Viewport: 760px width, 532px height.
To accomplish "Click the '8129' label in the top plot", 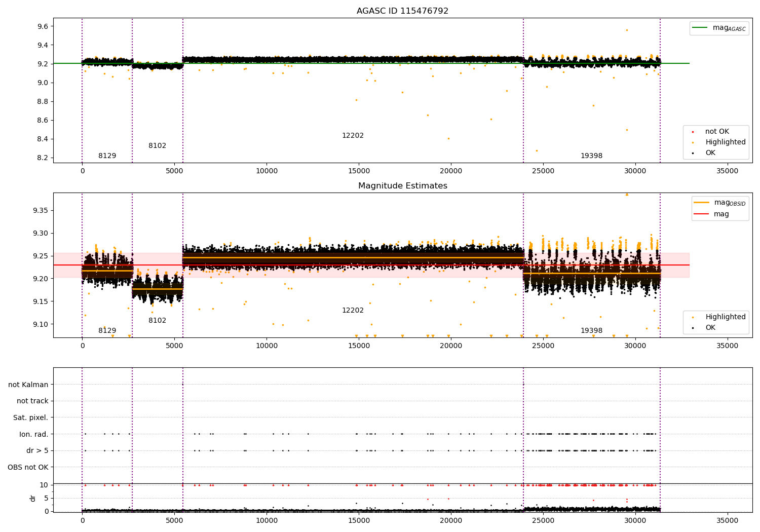I will [107, 156].
